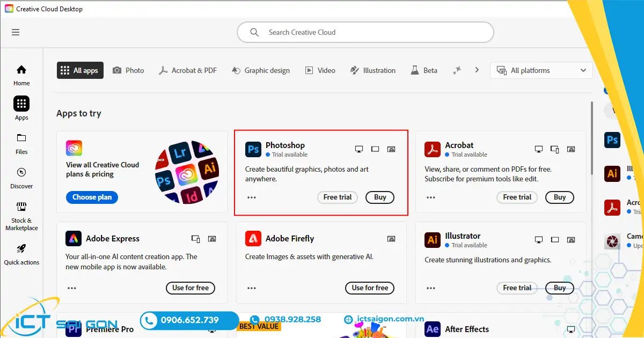This screenshot has height=338, width=644.
Task: Start the free trial of Photoshop
Action: click(337, 197)
